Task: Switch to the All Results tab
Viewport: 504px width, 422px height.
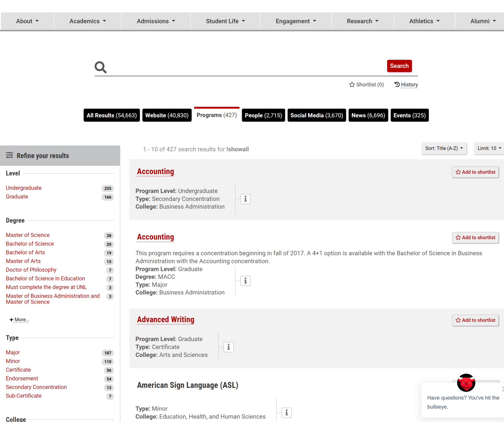Action: coord(112,115)
